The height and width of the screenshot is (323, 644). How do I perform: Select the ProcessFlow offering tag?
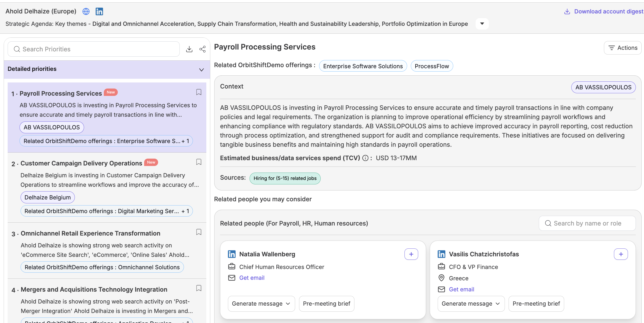(432, 66)
